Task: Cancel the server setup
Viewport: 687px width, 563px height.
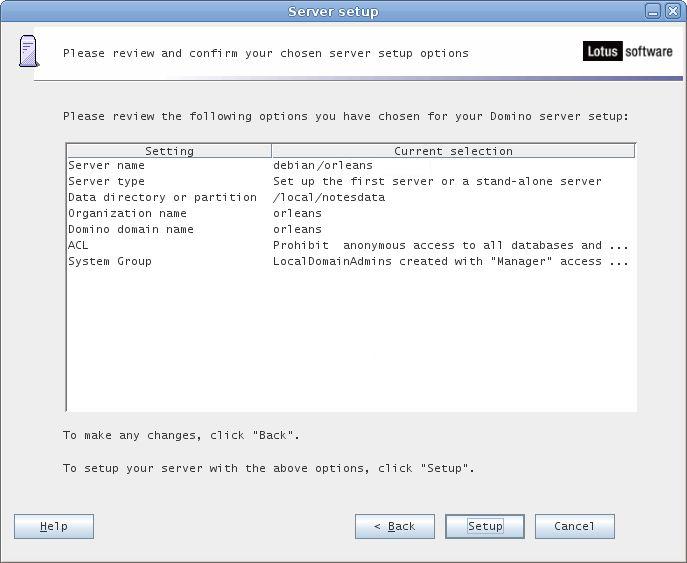Action: pos(574,526)
